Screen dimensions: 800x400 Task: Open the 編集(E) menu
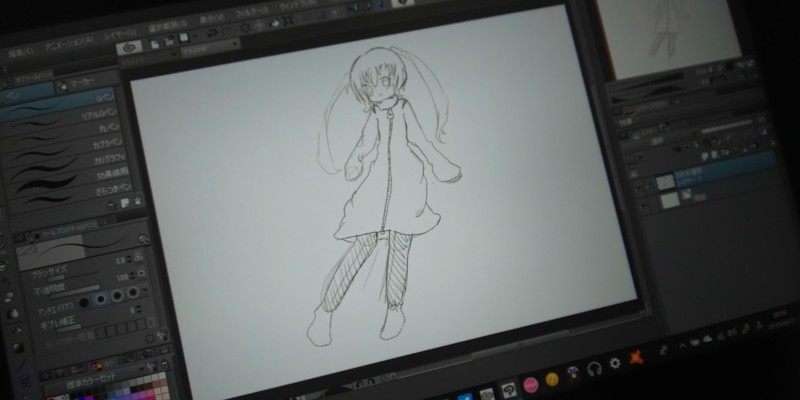click(21, 53)
